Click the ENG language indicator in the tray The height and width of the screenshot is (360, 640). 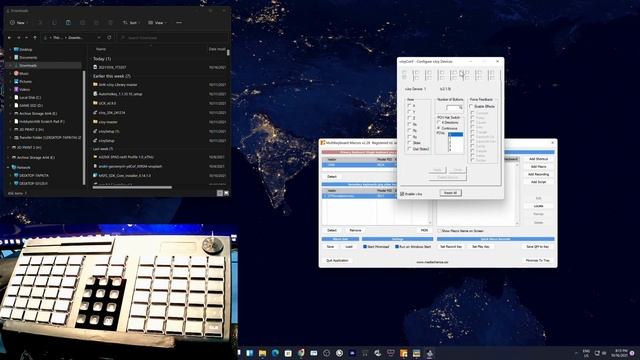(586, 353)
